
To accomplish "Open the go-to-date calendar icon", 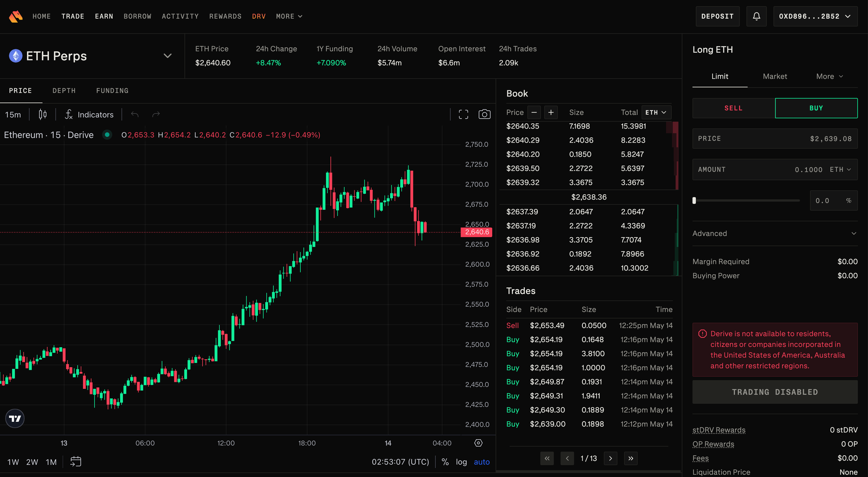I will 76,461.
